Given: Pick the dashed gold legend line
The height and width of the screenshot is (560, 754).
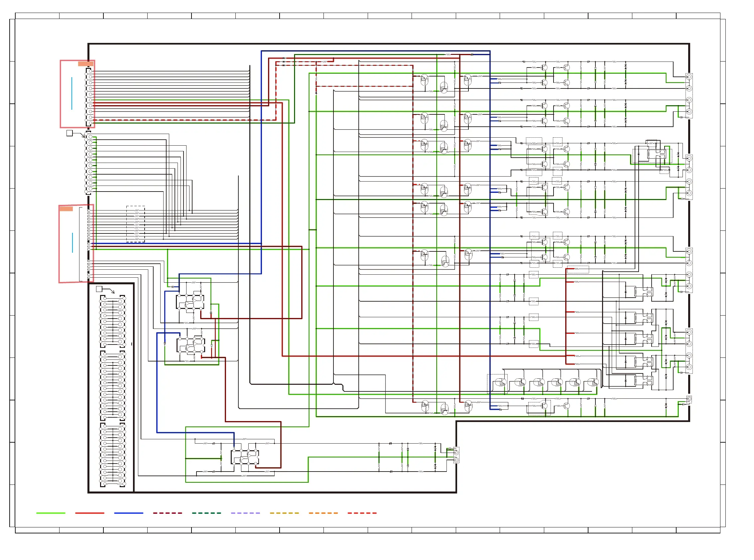Looking at the screenshot, I should pyautogui.click(x=284, y=513).
